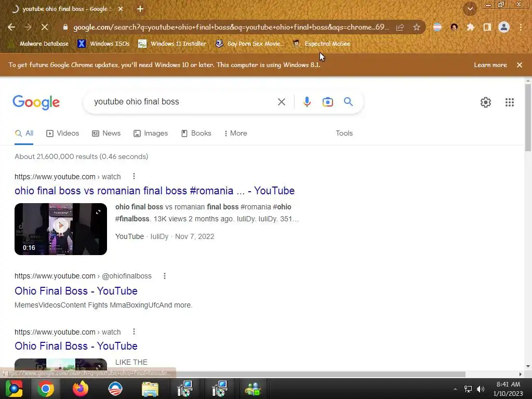Click 'MemesVideosContent Fights' description text
This screenshot has width=532, height=399.
[x=103, y=305]
